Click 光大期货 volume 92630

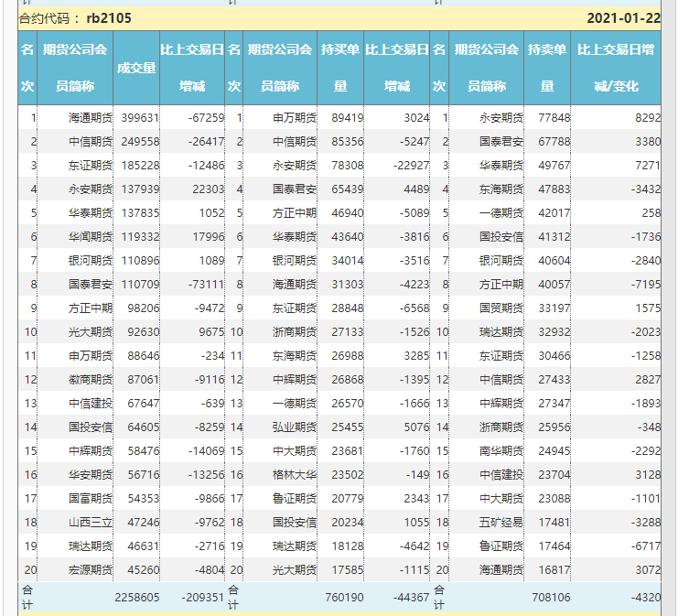[x=144, y=331]
